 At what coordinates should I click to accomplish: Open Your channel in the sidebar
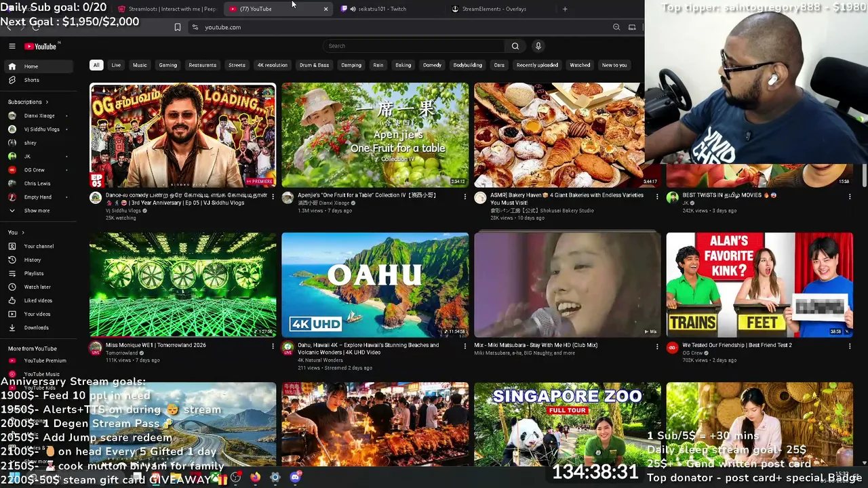pyautogui.click(x=39, y=246)
